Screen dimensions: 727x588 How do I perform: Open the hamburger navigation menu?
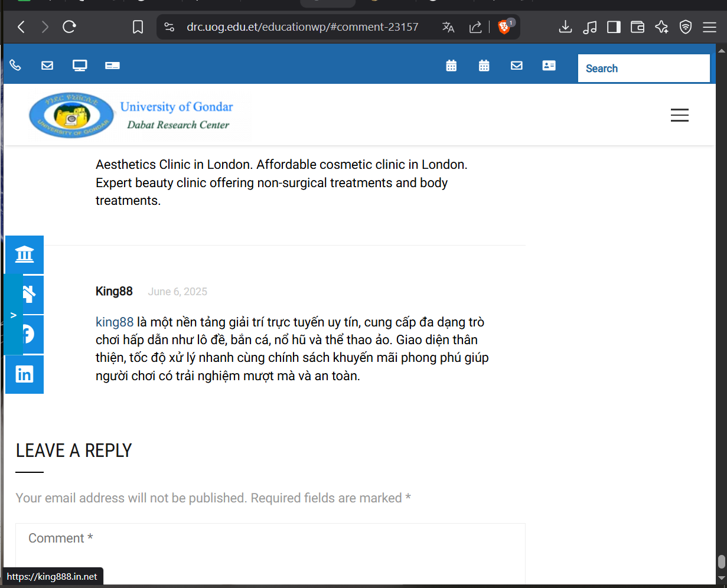[x=680, y=115]
